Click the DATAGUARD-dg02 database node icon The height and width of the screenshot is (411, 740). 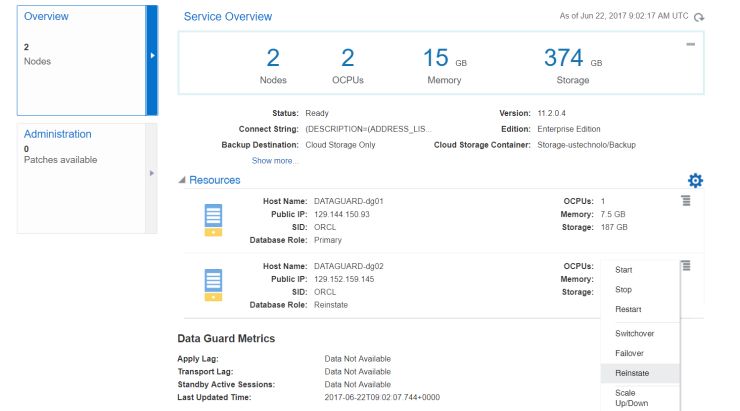(x=213, y=284)
